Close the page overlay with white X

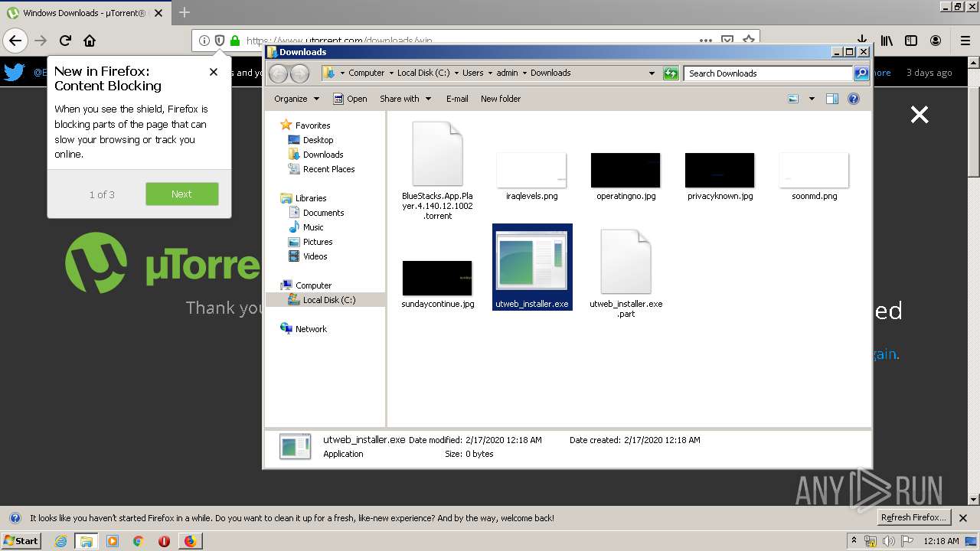click(x=919, y=115)
